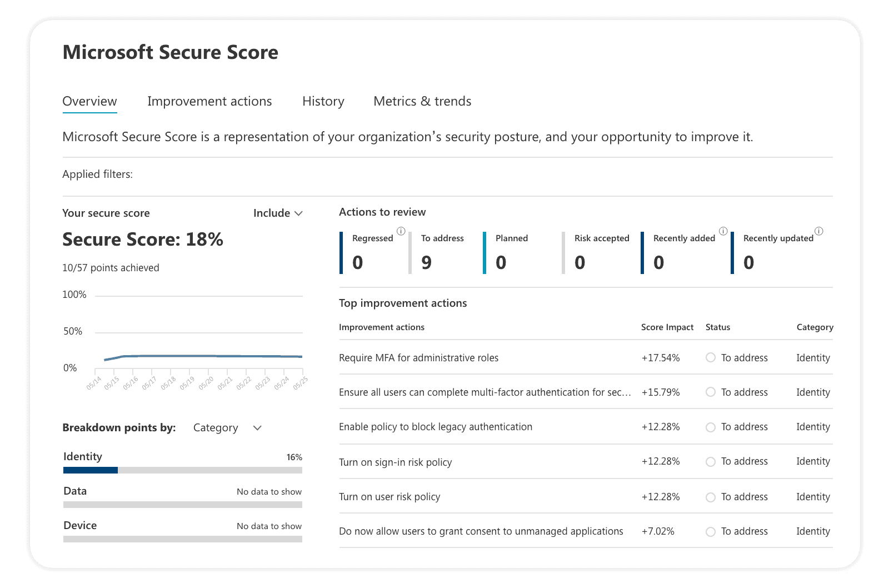Open "Do now allow users to grant consent" action

(481, 531)
